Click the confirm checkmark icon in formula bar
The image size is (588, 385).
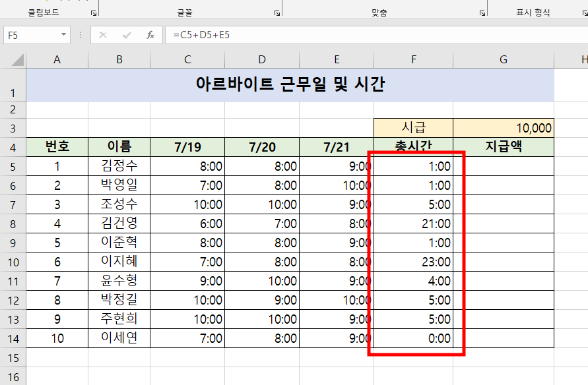click(127, 35)
